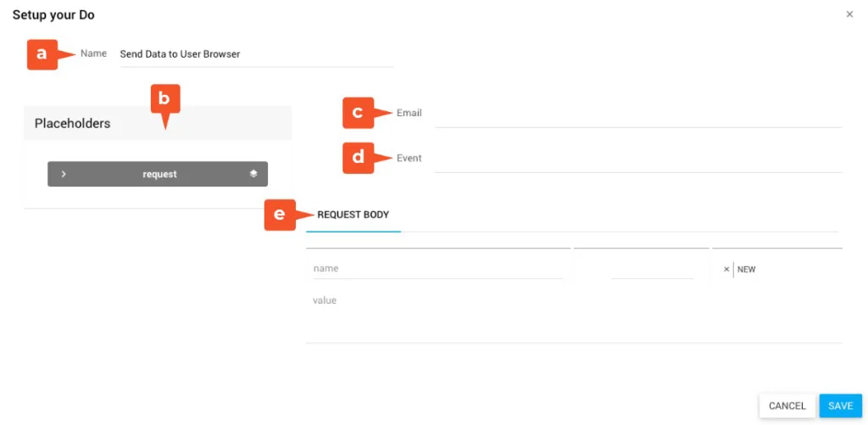The image size is (868, 425).
Task: Click into the Event input field
Action: tap(637, 159)
